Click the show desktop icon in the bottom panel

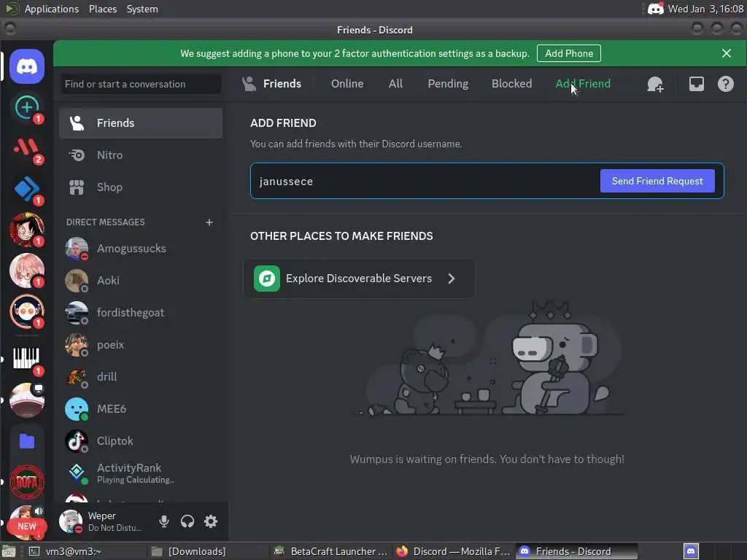click(9, 551)
